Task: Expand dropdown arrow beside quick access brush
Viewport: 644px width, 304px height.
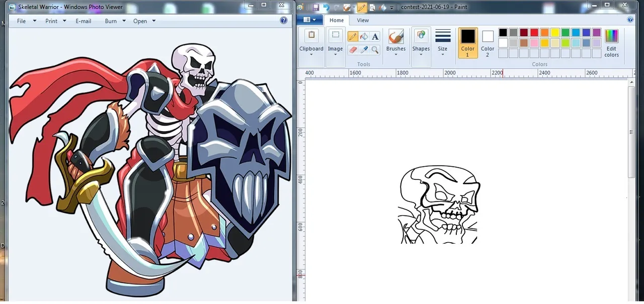Action: pyautogui.click(x=354, y=8)
